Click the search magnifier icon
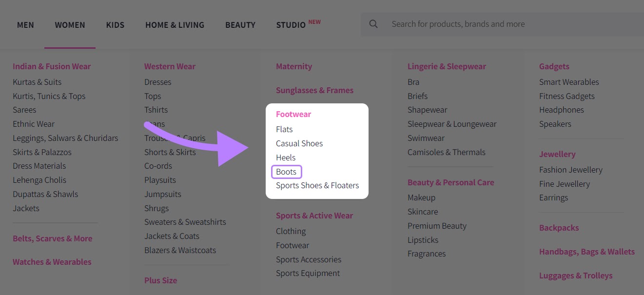 pos(373,24)
